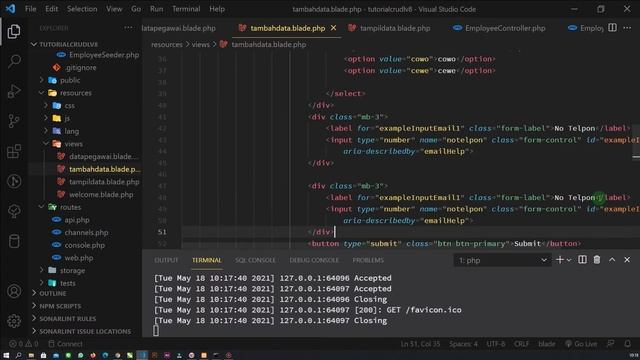Screen dimensions: 640x360
Task: Click Go Live in status bar
Action: click(x=580, y=344)
